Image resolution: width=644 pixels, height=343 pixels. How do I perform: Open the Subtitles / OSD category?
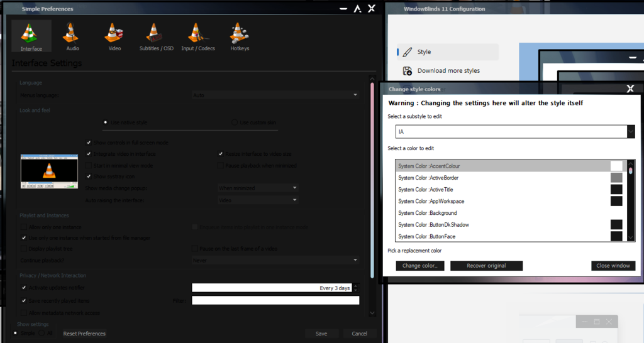tap(156, 36)
